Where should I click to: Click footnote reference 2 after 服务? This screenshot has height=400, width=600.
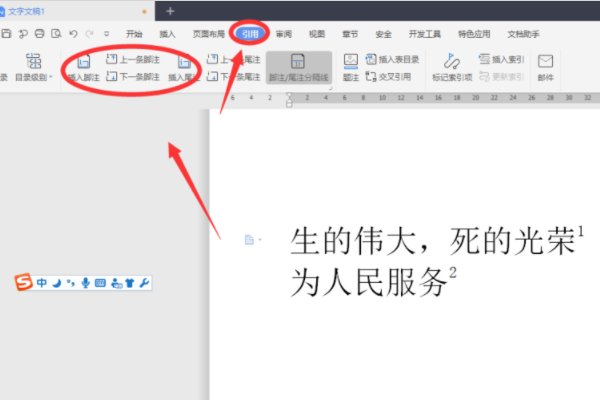tap(453, 273)
